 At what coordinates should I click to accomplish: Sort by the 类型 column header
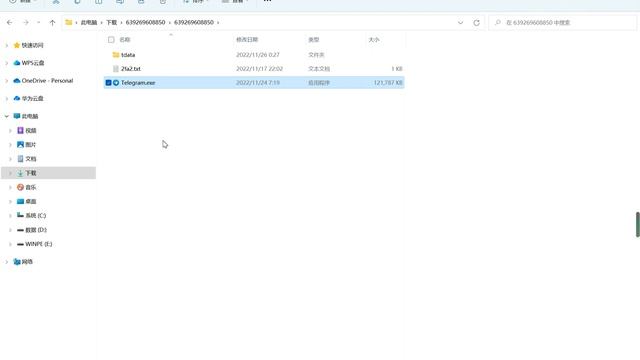(x=313, y=40)
